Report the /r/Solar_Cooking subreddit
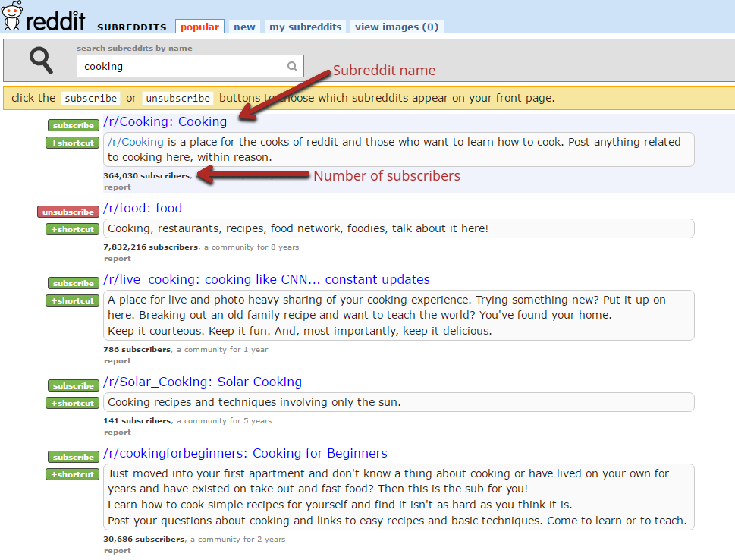735x560 pixels. click(x=117, y=433)
